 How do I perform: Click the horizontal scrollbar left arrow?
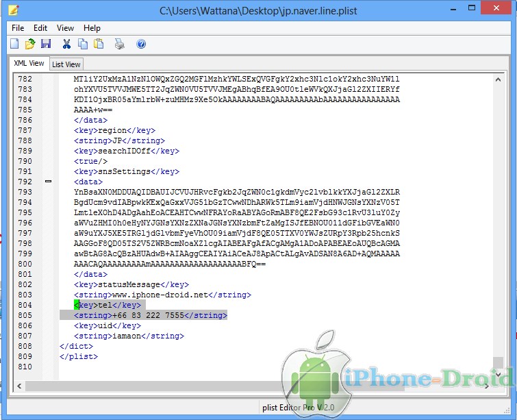(x=19, y=386)
